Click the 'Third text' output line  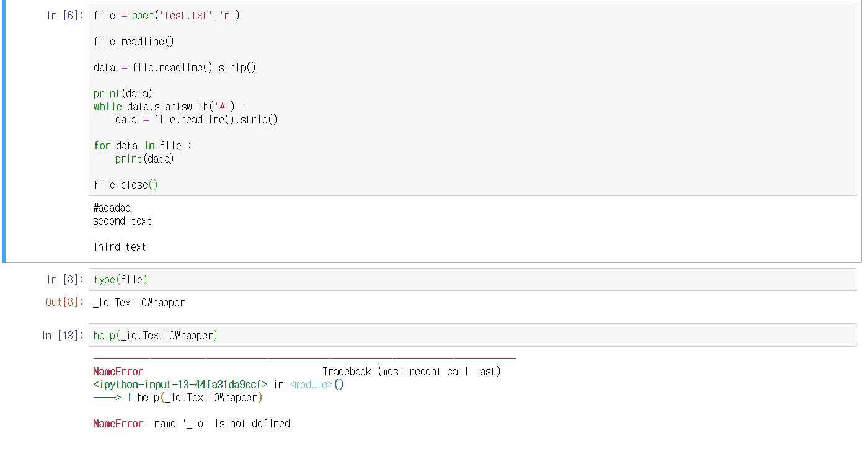[120, 247]
